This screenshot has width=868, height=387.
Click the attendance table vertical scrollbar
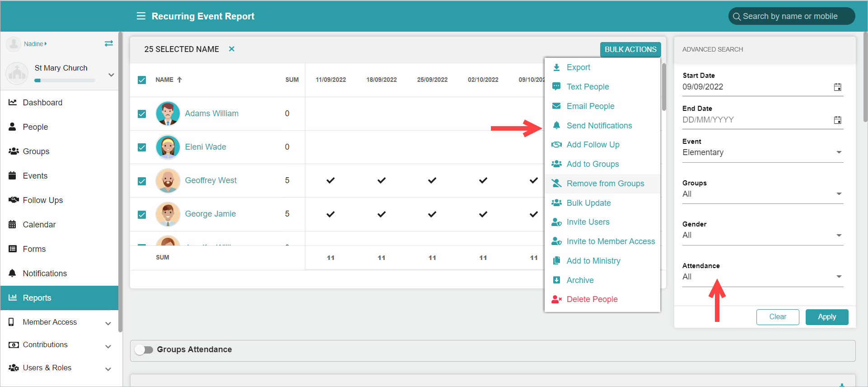tap(664, 87)
